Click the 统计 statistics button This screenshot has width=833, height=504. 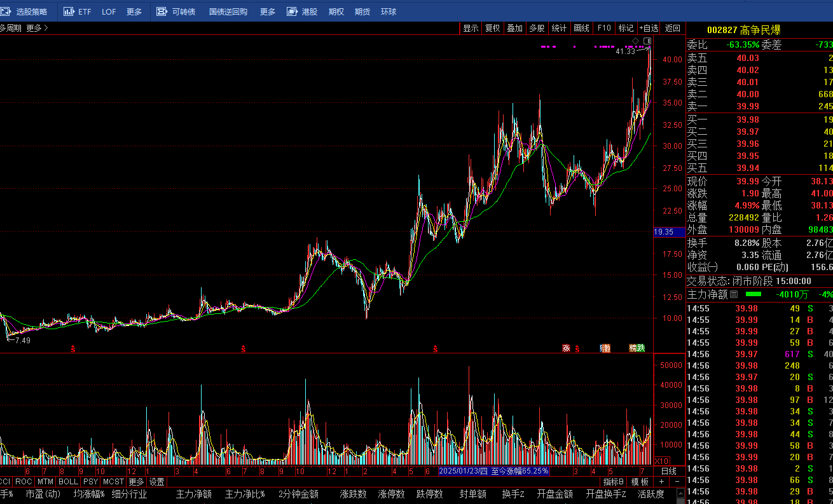pos(559,28)
